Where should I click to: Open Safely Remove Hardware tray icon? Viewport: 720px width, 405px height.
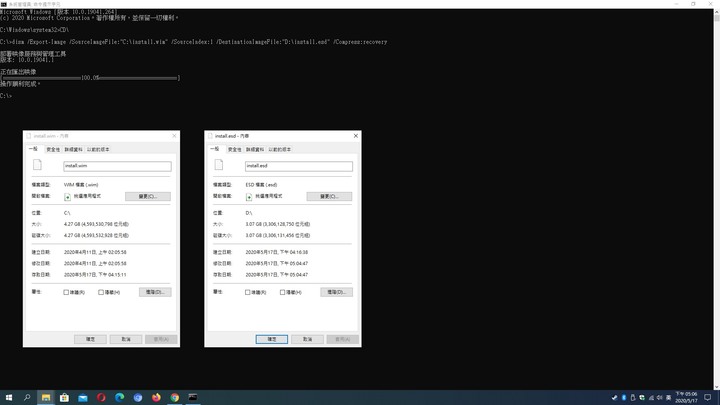[633, 398]
